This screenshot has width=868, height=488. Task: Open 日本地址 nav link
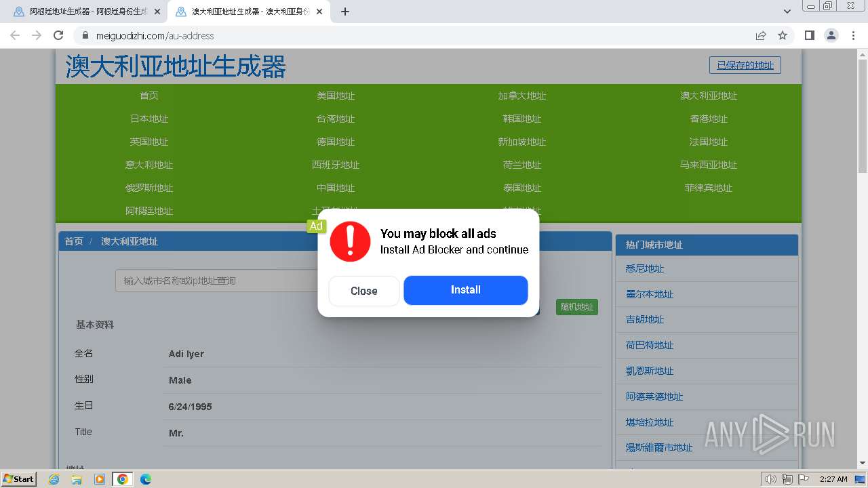[x=149, y=119]
